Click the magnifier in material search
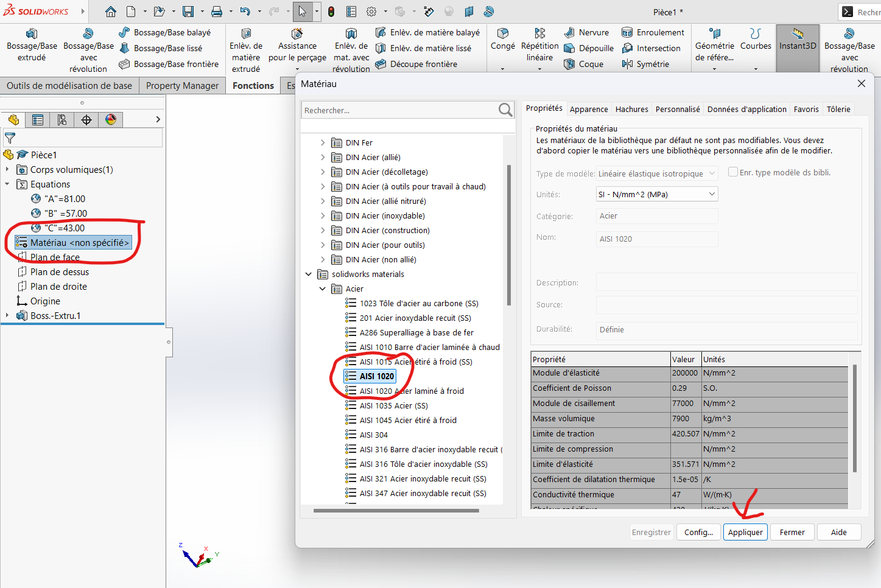This screenshot has width=881, height=588. click(505, 110)
